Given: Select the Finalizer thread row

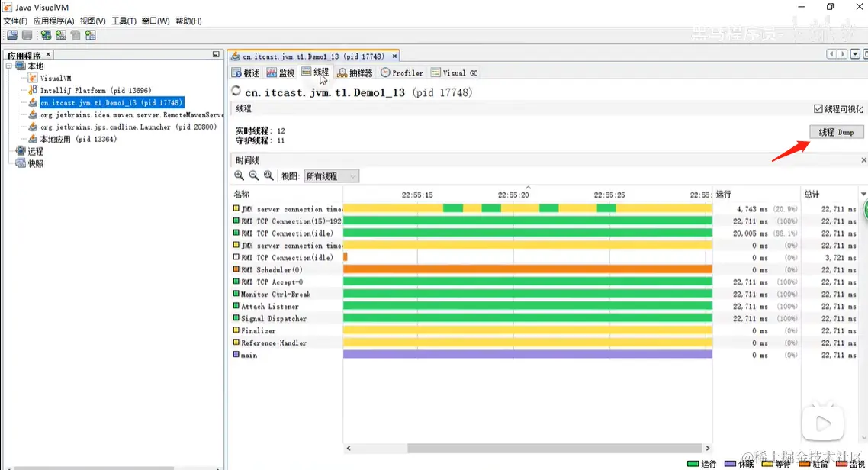Looking at the screenshot, I should [x=545, y=330].
